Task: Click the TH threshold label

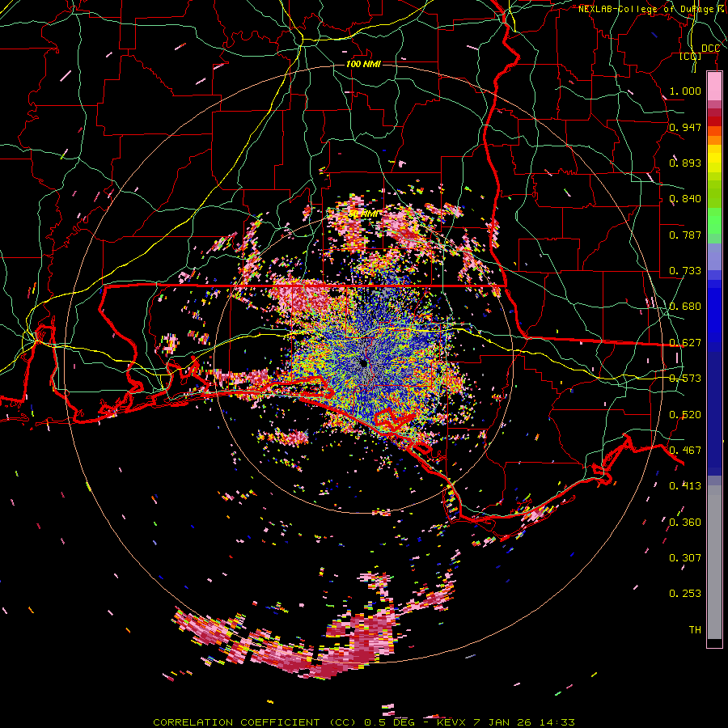Action: coord(695,629)
